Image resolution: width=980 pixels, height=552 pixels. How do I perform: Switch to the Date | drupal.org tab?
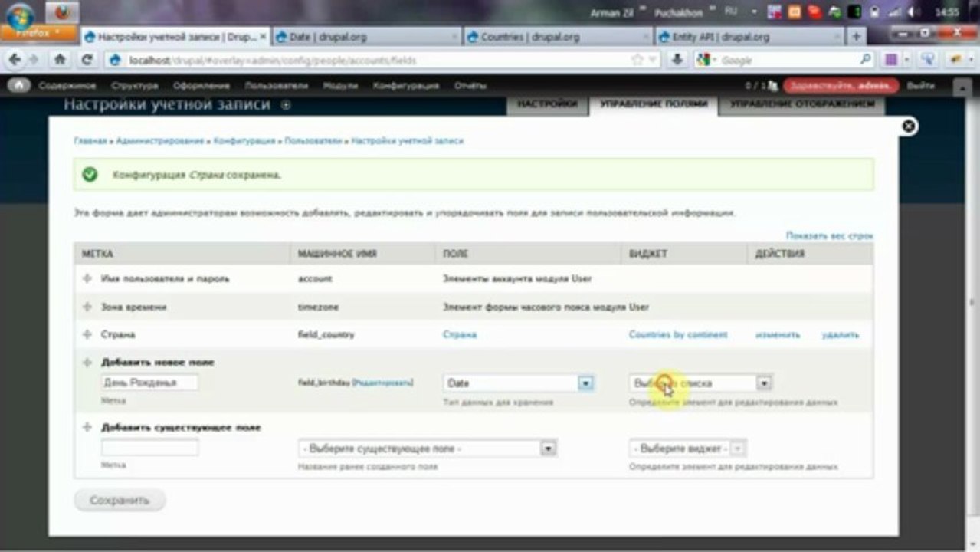(366, 37)
